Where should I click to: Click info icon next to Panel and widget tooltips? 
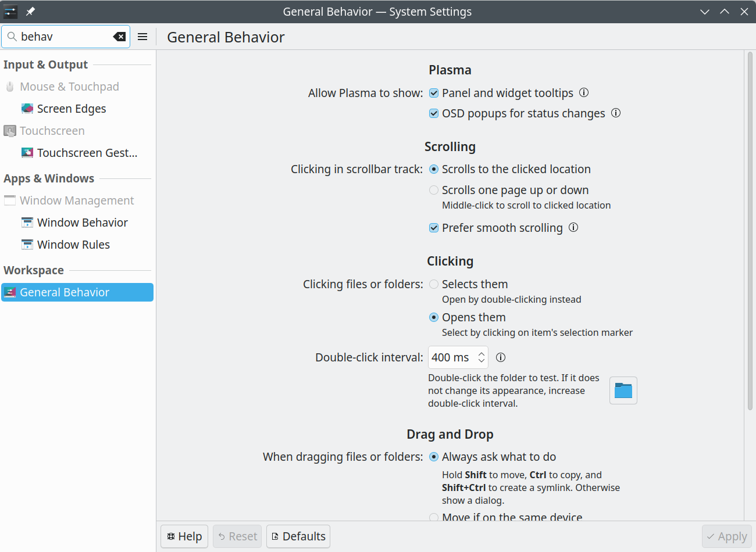point(584,93)
